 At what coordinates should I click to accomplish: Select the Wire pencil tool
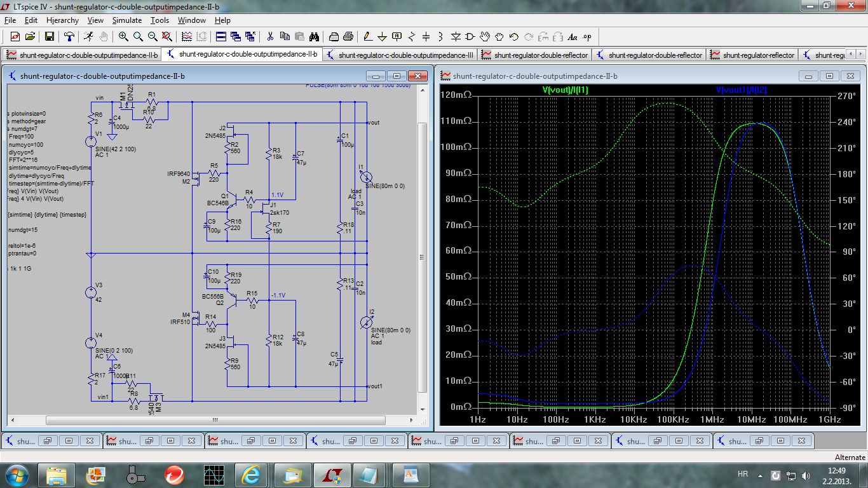tap(367, 36)
